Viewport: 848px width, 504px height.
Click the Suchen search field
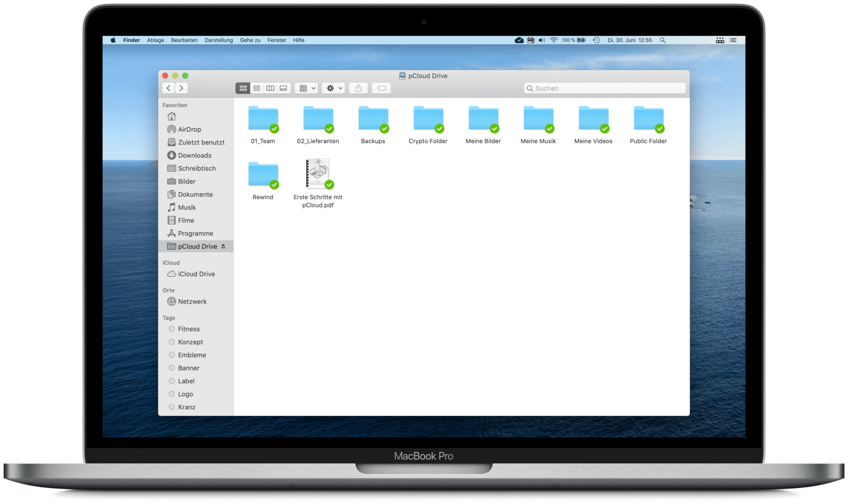pos(605,88)
